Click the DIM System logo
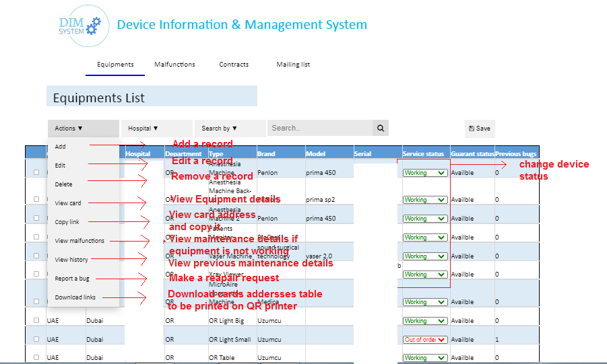This screenshot has width=607, height=364. 79,24
